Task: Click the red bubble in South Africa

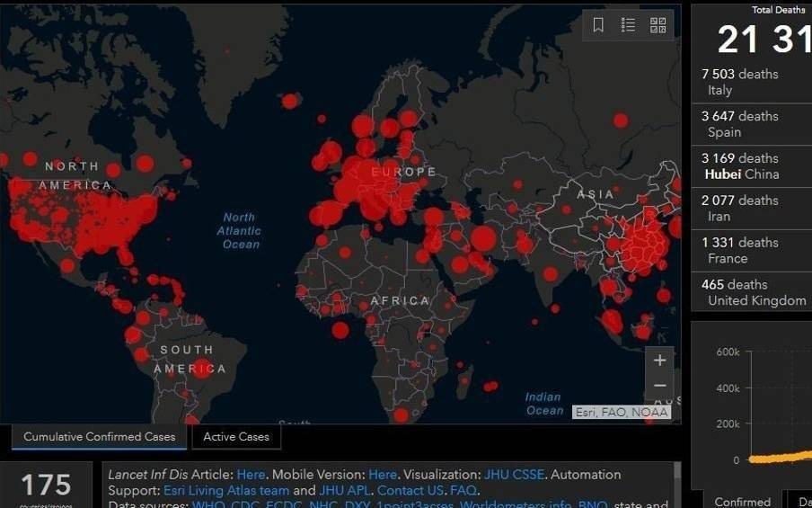Action: [402, 415]
